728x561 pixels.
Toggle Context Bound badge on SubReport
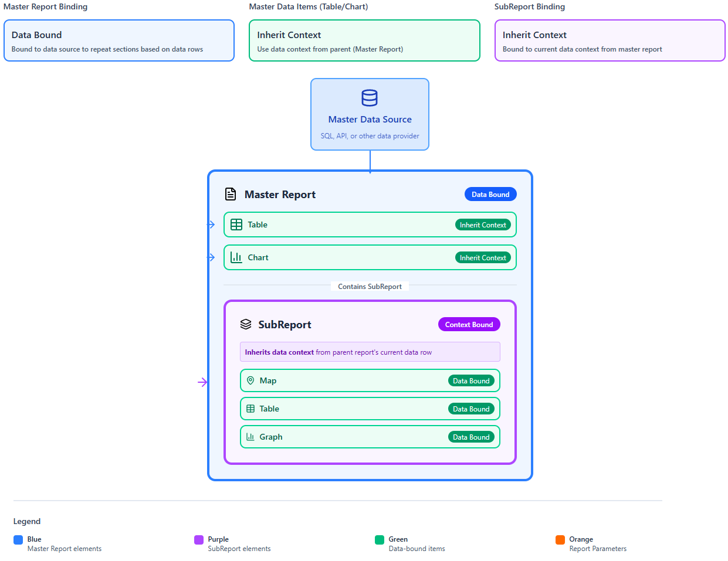[469, 324]
